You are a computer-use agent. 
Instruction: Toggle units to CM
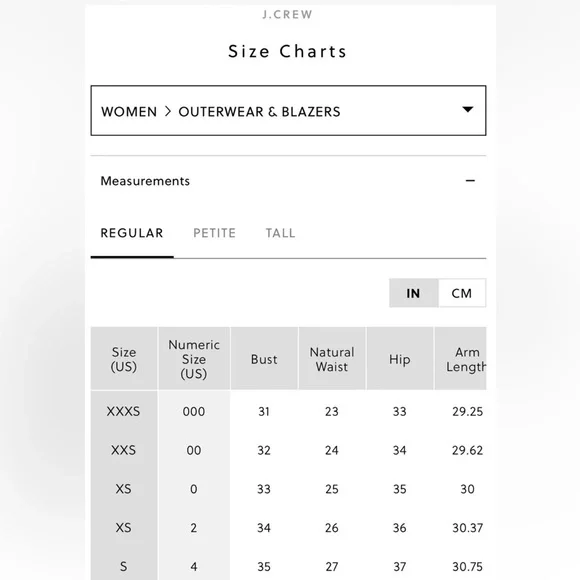[462, 293]
